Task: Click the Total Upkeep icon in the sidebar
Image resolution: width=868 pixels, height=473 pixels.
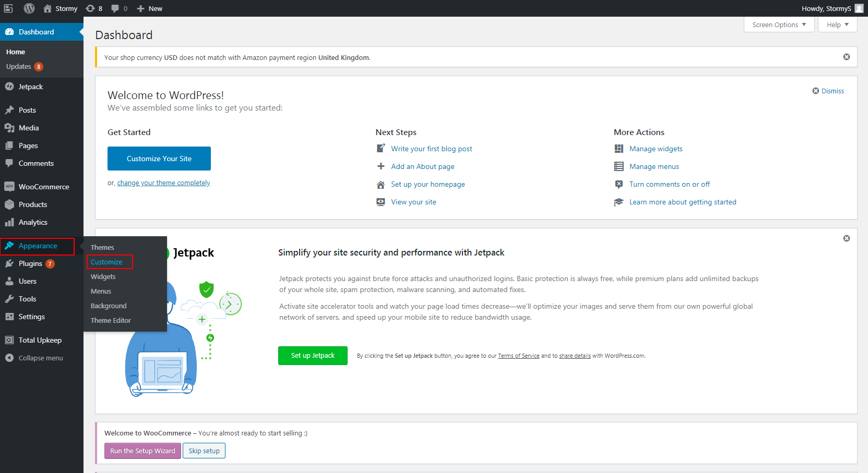Action: coord(9,340)
